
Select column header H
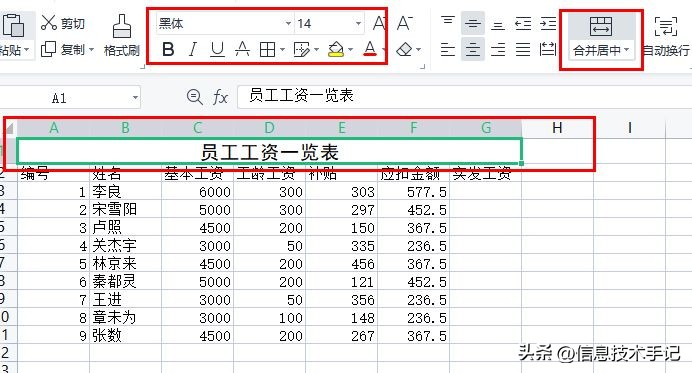click(557, 128)
